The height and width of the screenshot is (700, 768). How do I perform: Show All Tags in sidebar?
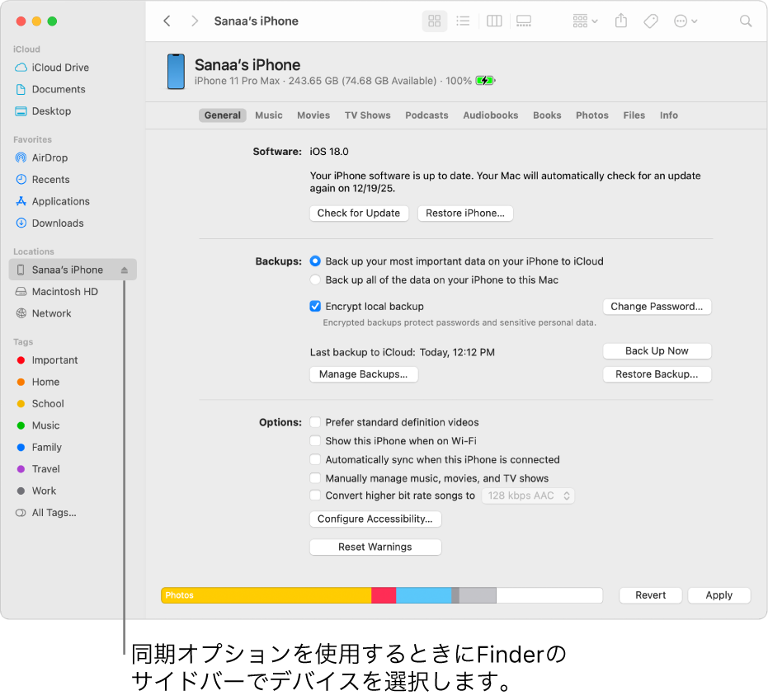click(x=46, y=513)
